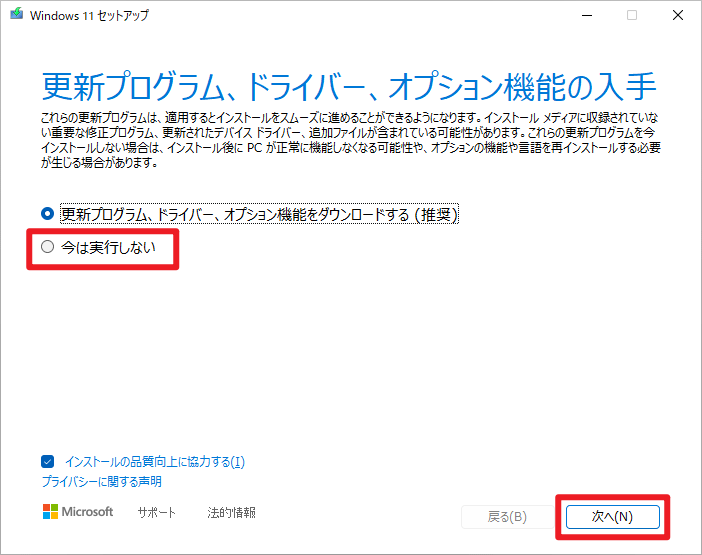702x555 pixels.
Task: Click the 戻る(B) button
Action: coord(507,517)
